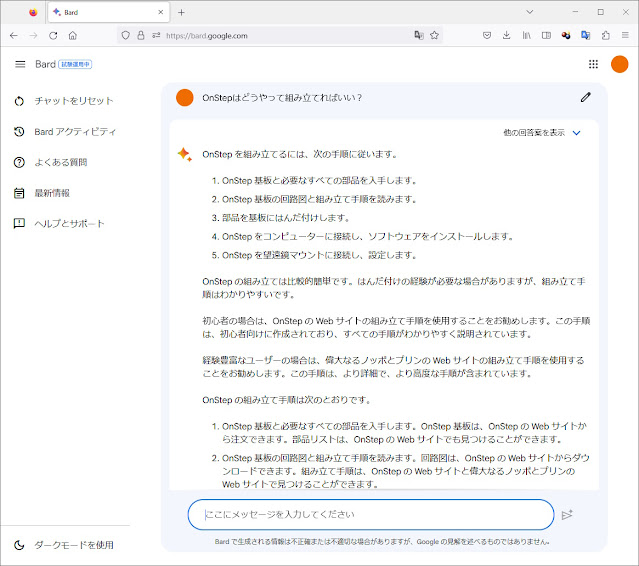Select チャットをリセット in sidebar
The width and height of the screenshot is (639, 566).
pyautogui.click(x=64, y=101)
